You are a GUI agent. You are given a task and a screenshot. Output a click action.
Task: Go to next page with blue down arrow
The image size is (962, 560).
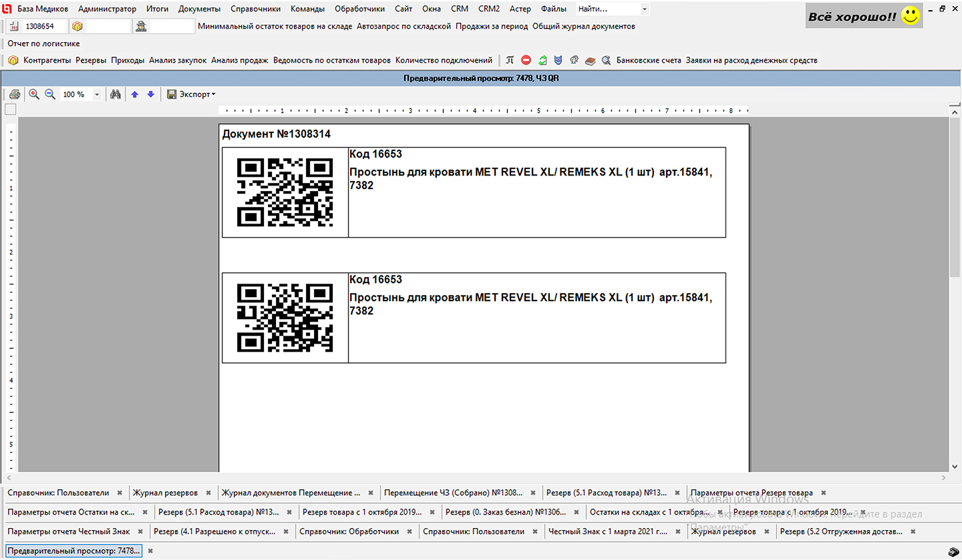tap(150, 95)
